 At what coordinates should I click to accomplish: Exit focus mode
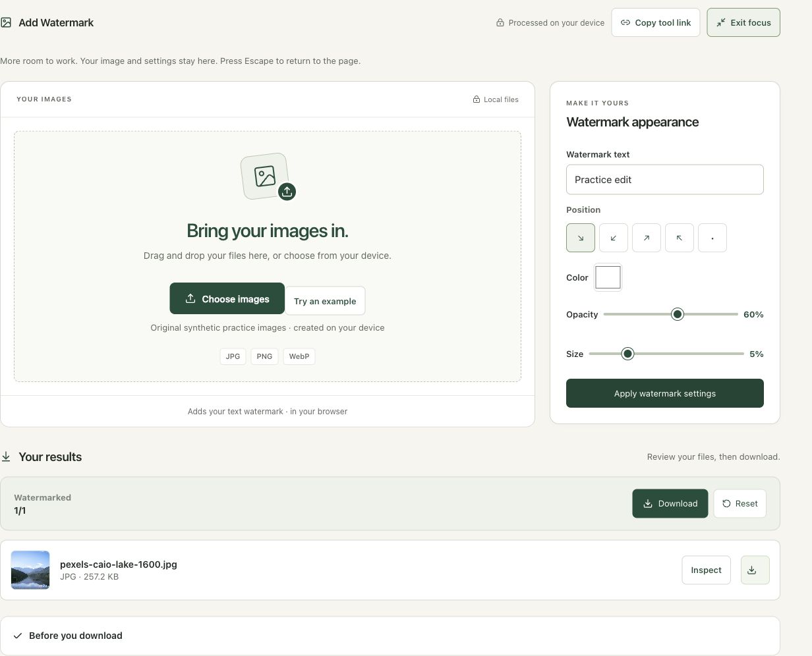click(743, 22)
